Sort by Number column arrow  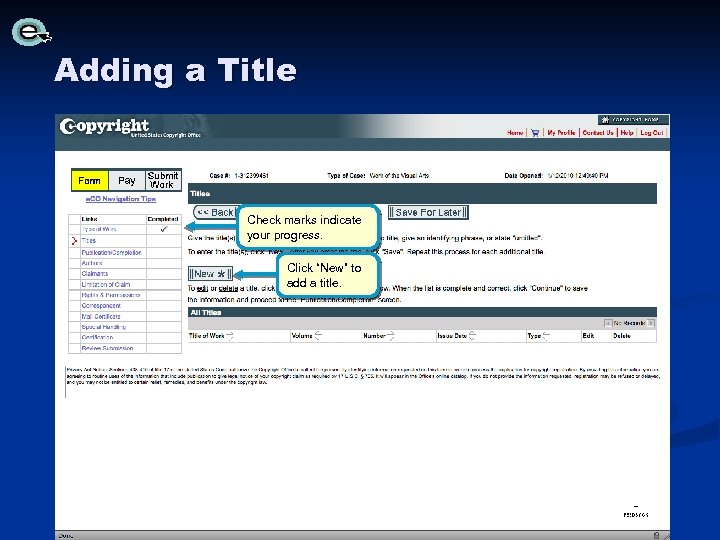[390, 336]
